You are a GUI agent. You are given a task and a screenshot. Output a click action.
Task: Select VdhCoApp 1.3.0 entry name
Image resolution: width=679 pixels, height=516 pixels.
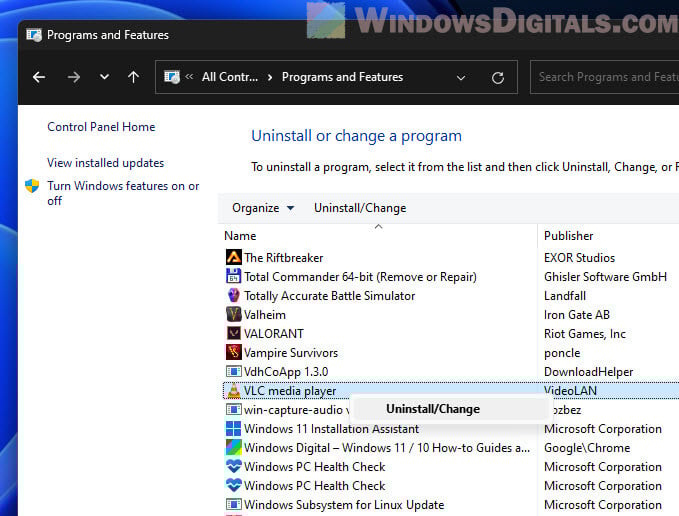(286, 372)
